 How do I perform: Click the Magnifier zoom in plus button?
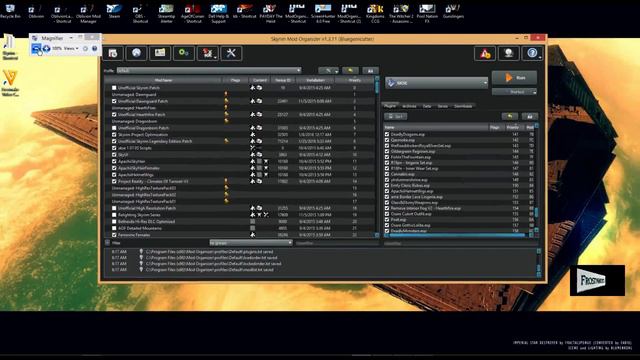[x=47, y=49]
